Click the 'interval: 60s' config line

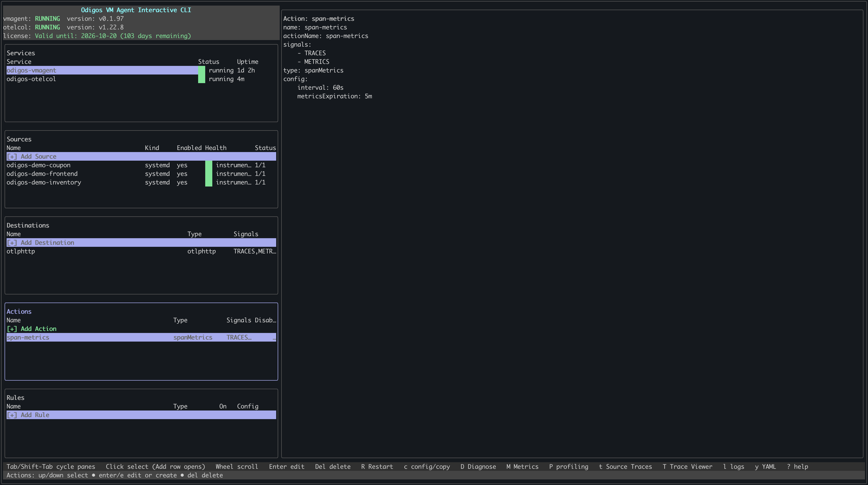tap(320, 88)
